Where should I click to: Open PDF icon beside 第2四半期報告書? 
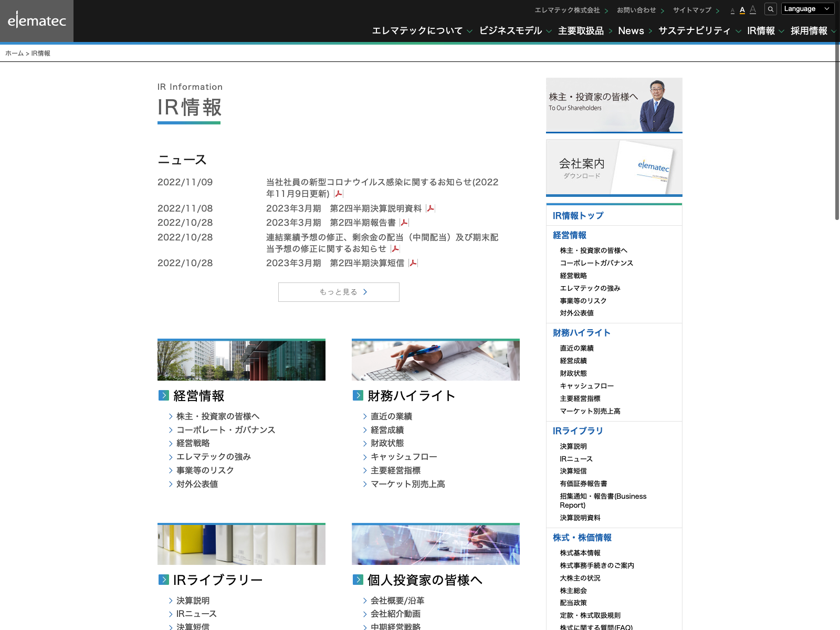pyautogui.click(x=404, y=223)
